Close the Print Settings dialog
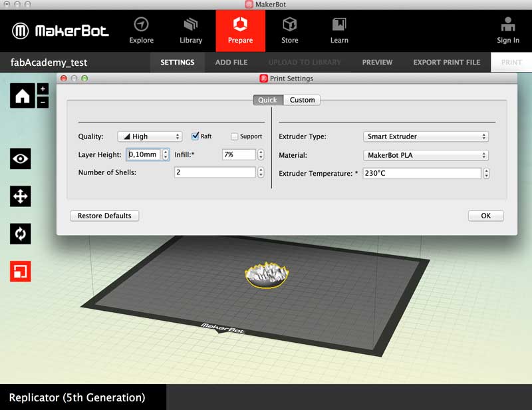This screenshot has width=532, height=410. pyautogui.click(x=63, y=79)
